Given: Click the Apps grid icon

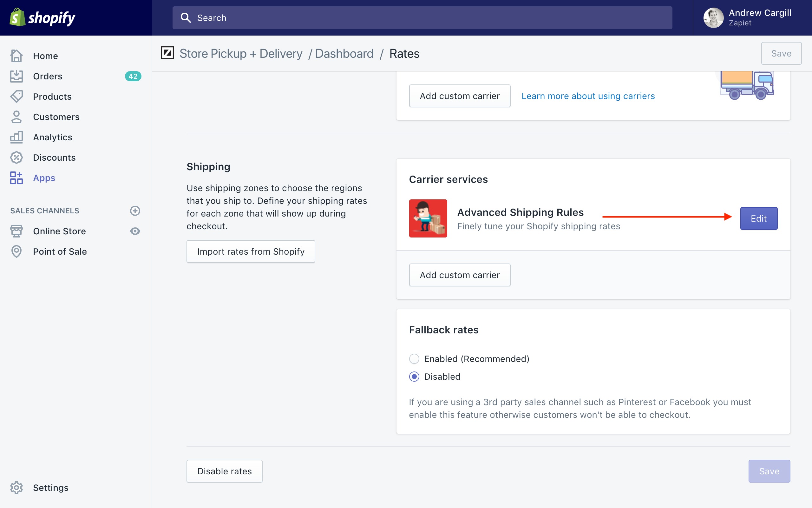Looking at the screenshot, I should coord(16,178).
